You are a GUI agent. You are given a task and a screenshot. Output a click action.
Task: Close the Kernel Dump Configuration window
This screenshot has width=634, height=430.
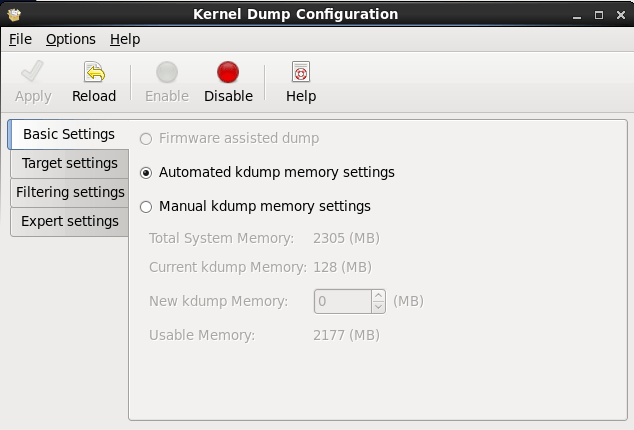click(x=619, y=15)
